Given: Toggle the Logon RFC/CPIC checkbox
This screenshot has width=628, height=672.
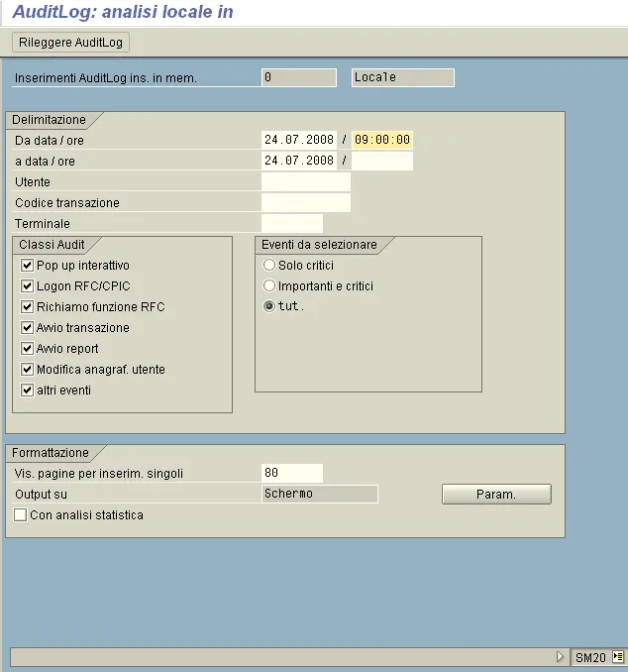Looking at the screenshot, I should [28, 286].
